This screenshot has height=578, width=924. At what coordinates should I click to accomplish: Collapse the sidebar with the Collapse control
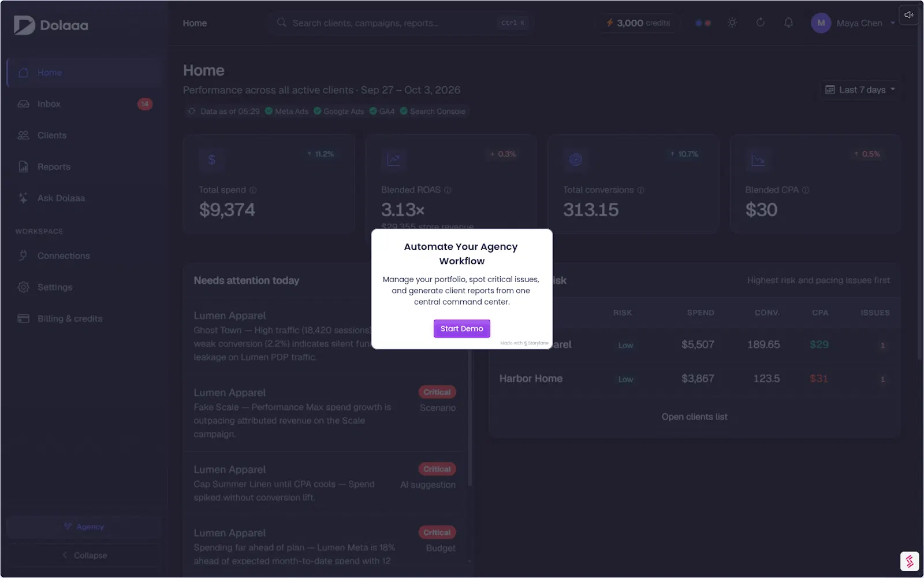(x=84, y=555)
